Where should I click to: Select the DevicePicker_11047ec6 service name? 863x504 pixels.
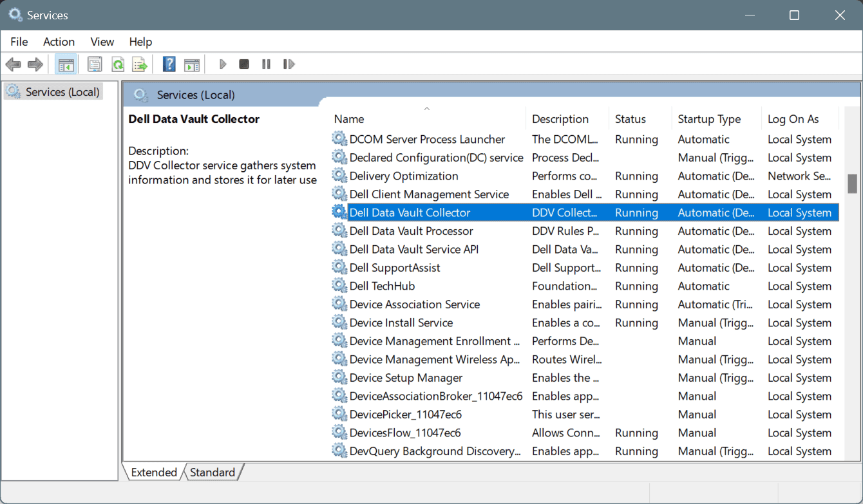(x=406, y=415)
